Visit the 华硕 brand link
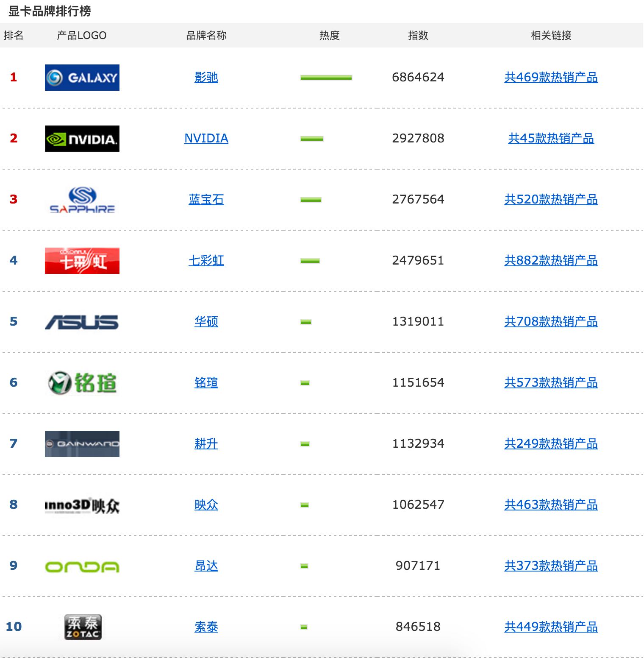 tap(206, 322)
